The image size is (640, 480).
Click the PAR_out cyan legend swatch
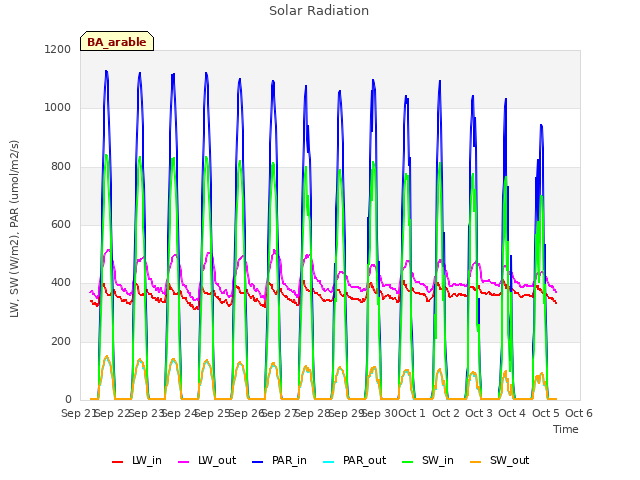[x=329, y=462]
